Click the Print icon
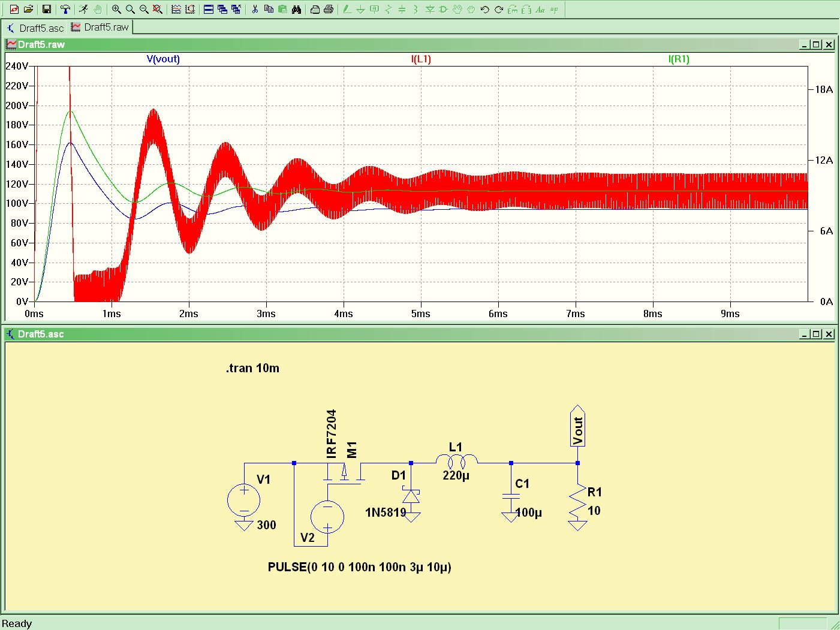The width and height of the screenshot is (840, 630). pyautogui.click(x=329, y=10)
